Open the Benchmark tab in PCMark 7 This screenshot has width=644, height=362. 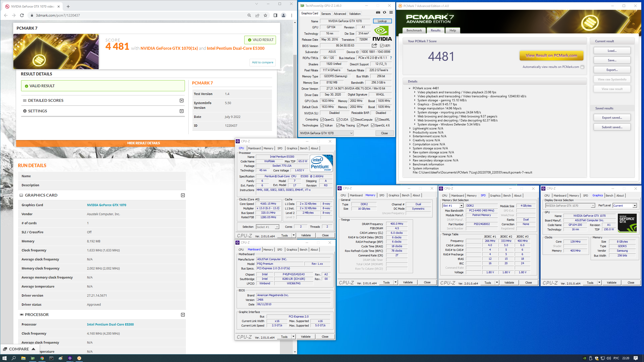[414, 30]
